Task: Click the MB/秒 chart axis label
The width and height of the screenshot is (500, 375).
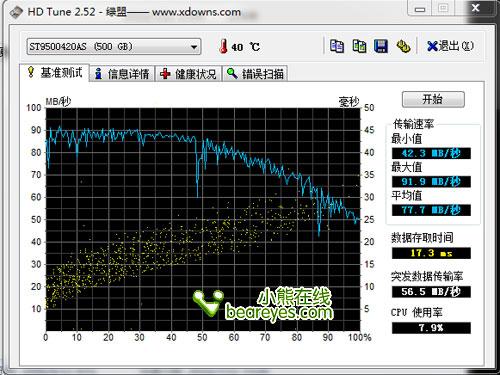Action: pos(58,101)
